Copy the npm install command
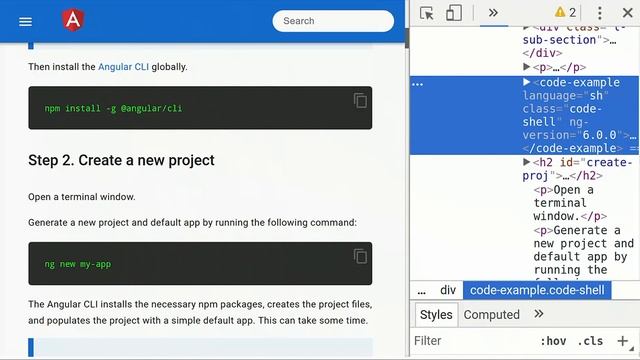This screenshot has height=360, width=640. coord(360,100)
